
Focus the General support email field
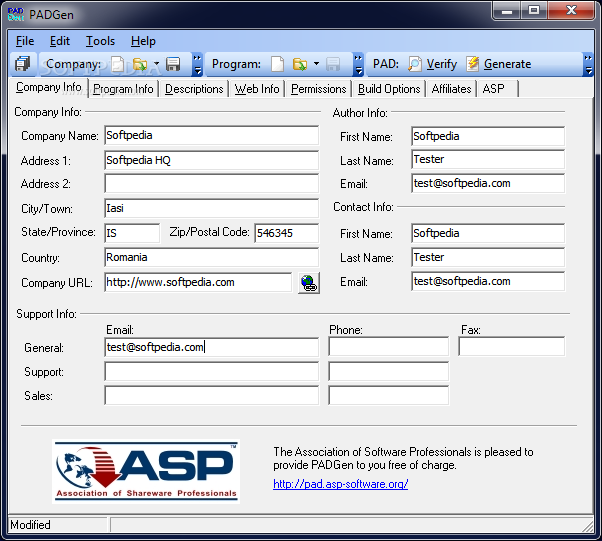tap(211, 347)
